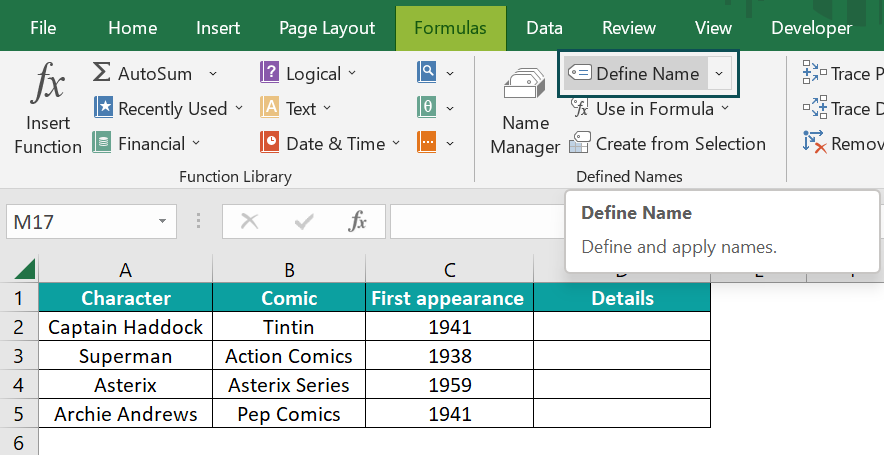
Task: Click the Trace Dependents icon
Action: (815, 108)
